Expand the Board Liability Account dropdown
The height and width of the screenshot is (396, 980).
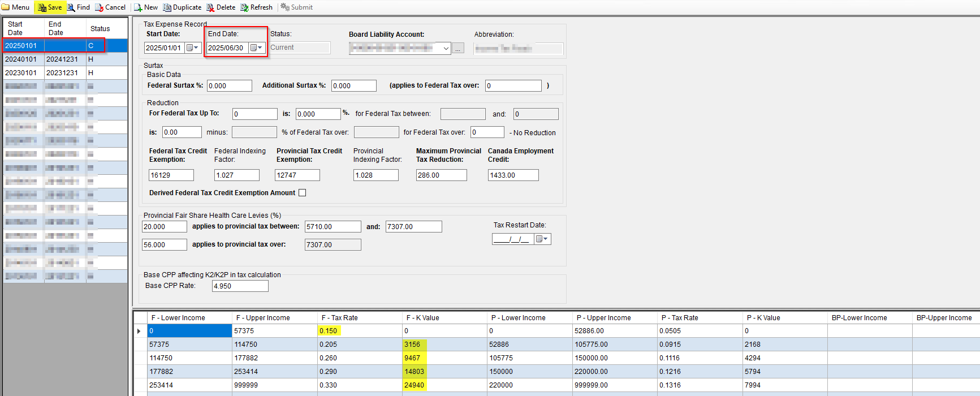click(446, 49)
